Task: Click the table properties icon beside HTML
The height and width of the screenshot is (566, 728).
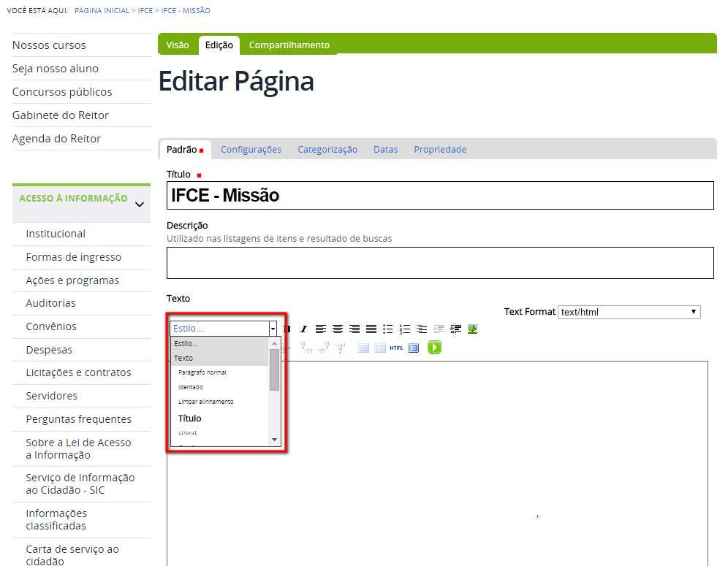Action: 380,348
